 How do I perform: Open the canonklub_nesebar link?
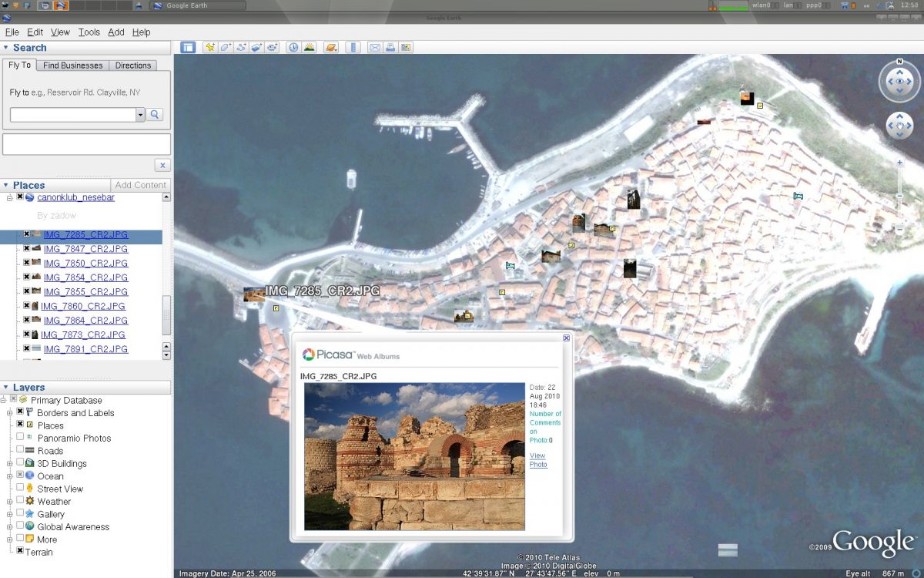(x=75, y=197)
